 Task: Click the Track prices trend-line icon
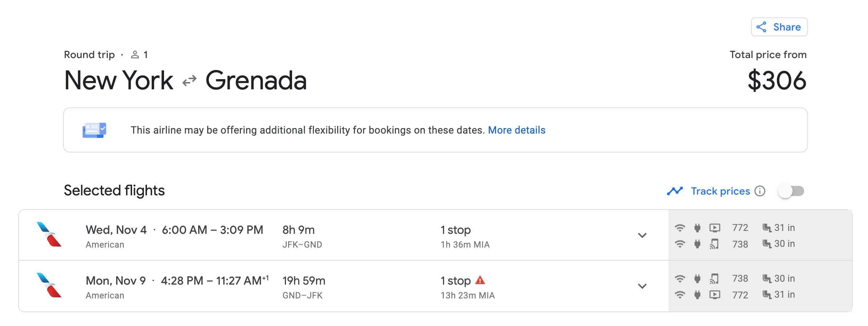(675, 191)
